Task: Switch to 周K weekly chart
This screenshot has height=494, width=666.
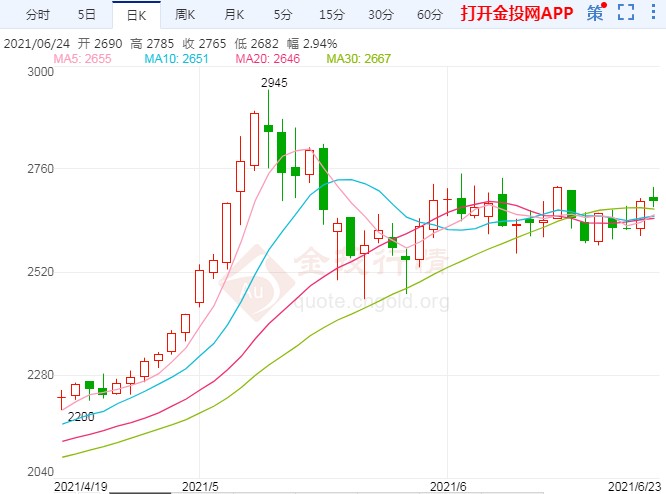Action: (x=185, y=14)
